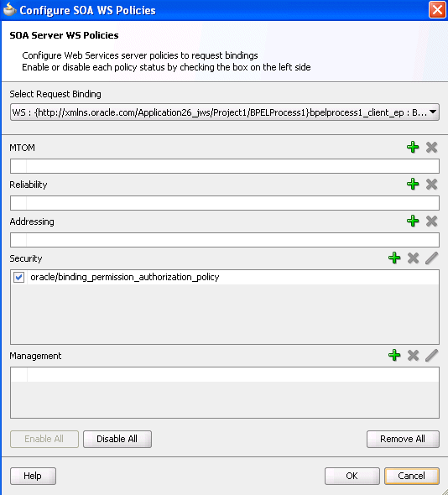
Task: Open Help for this dialog
Action: coord(33,476)
